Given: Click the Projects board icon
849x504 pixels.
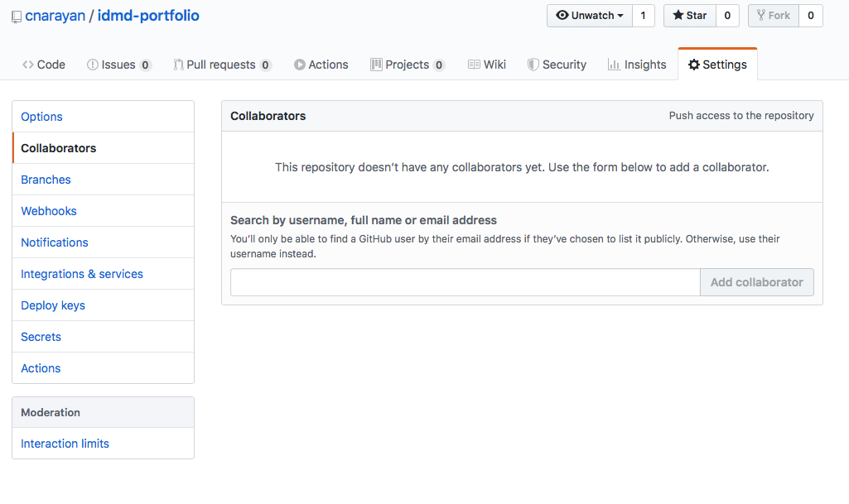Looking at the screenshot, I should (376, 65).
